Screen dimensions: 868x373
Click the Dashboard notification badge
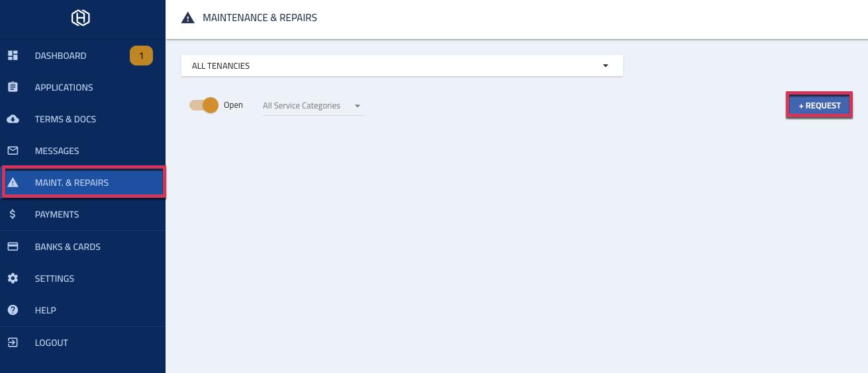click(x=141, y=56)
